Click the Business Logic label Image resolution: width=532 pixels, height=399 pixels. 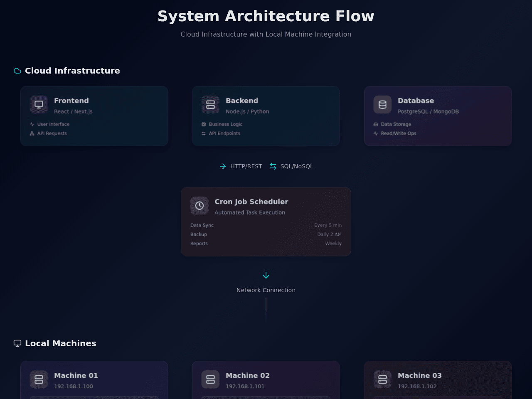click(x=226, y=124)
